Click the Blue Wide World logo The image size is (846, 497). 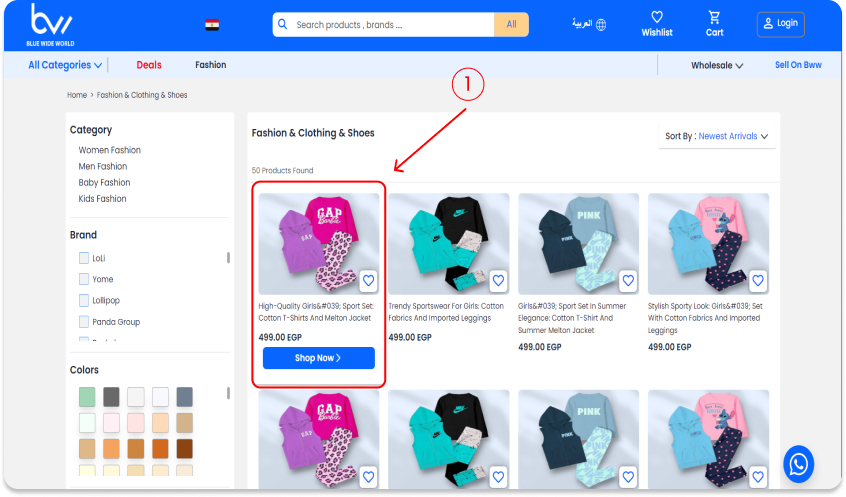(51, 25)
